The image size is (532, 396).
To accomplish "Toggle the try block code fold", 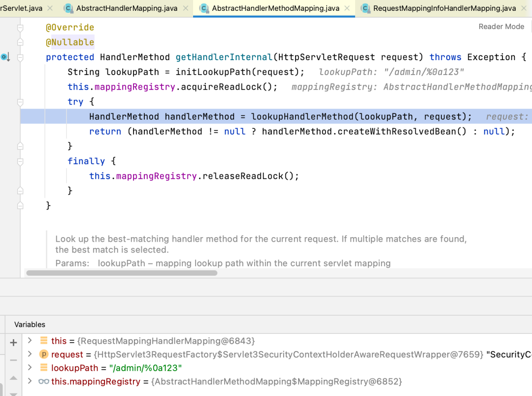I will click(x=20, y=102).
